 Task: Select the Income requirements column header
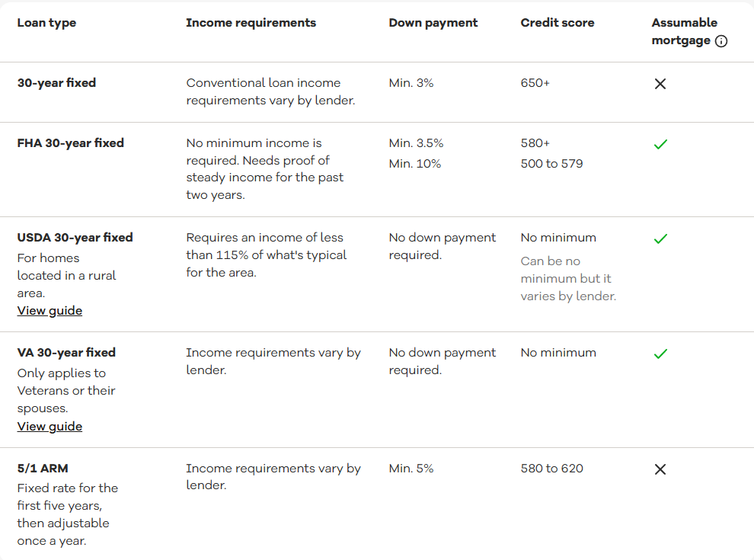click(x=251, y=23)
